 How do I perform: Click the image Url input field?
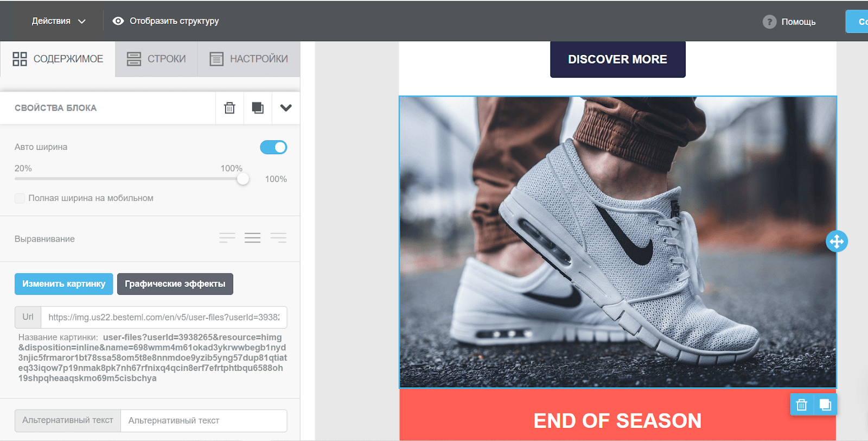click(164, 317)
